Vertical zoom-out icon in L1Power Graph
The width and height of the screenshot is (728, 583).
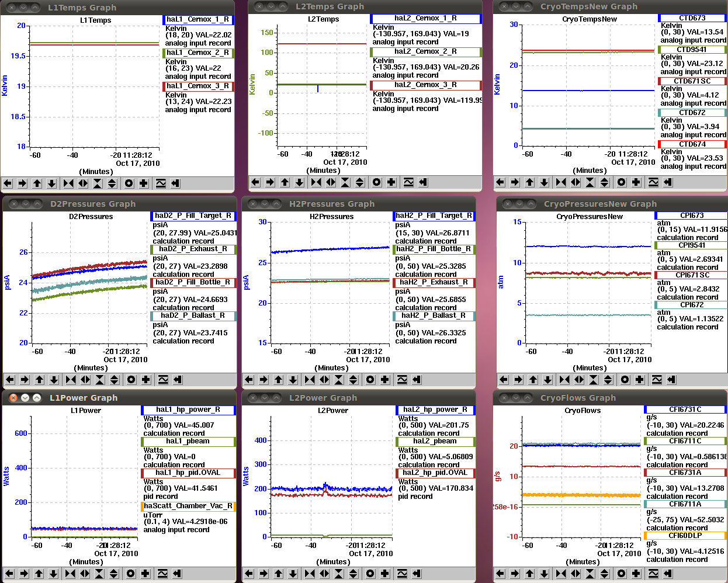tap(113, 574)
